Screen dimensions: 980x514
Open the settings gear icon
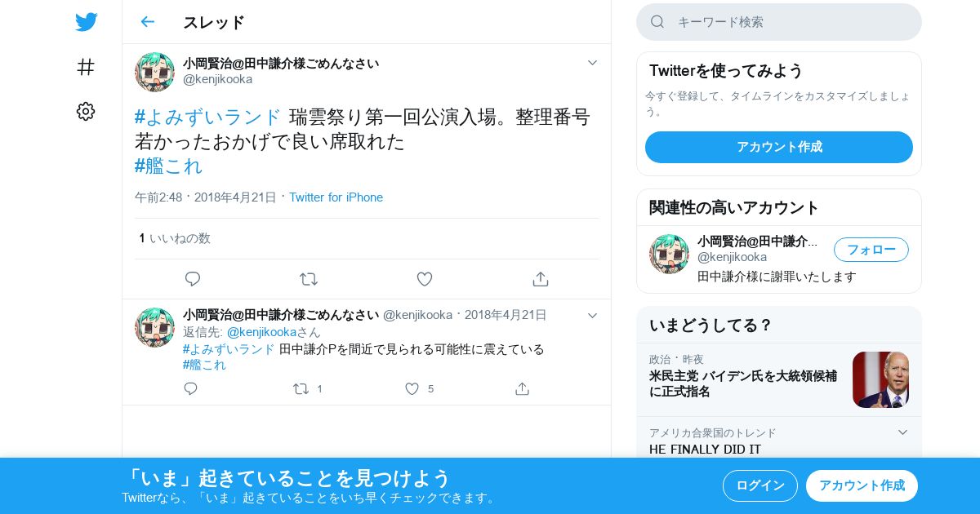pos(86,112)
